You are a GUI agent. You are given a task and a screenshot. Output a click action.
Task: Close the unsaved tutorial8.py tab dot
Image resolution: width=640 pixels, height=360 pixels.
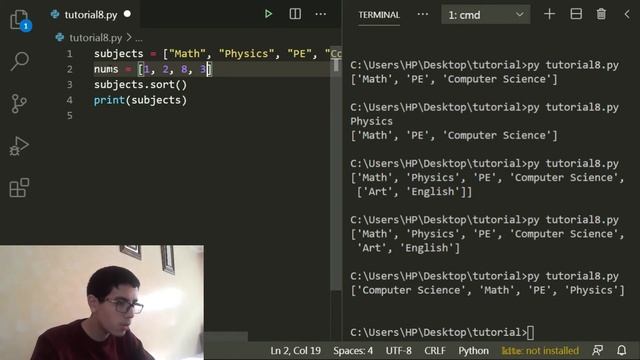127,14
